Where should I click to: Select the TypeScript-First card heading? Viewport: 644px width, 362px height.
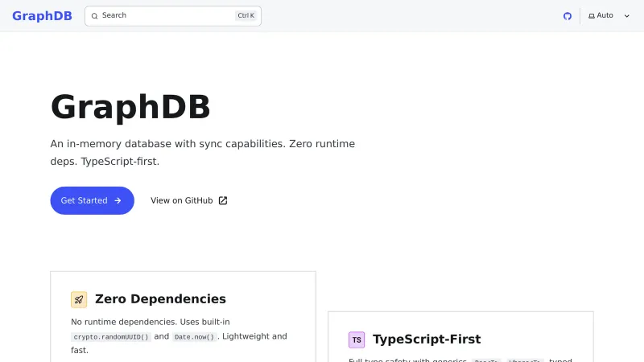coord(427,339)
